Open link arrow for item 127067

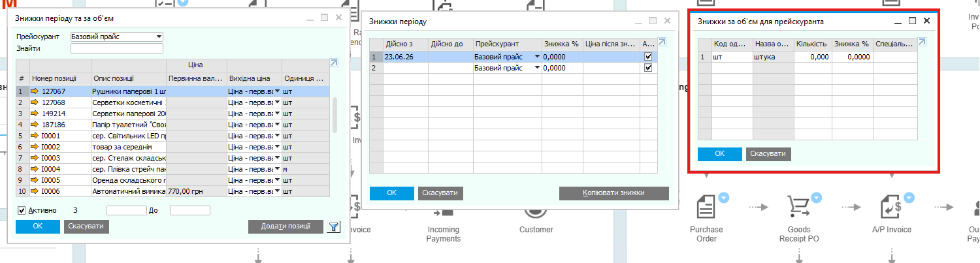tap(35, 92)
